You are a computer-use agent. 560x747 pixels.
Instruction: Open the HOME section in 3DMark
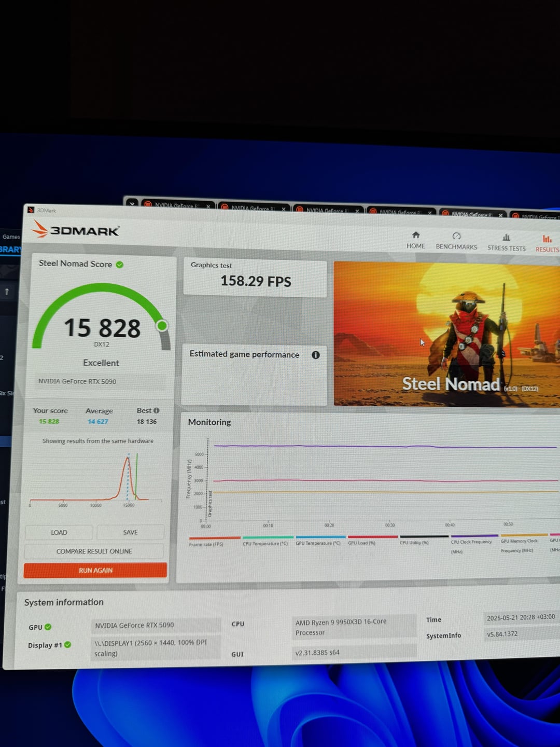[x=416, y=241]
